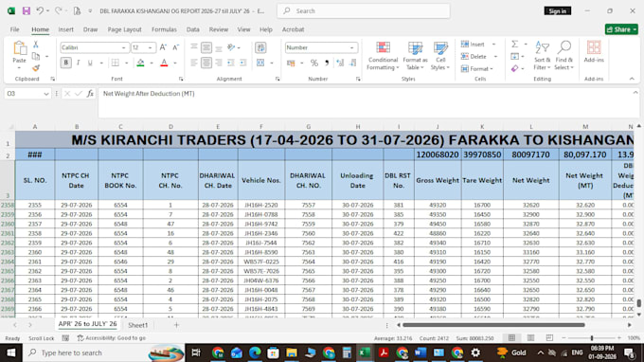Expand the Name Box dropdown arrow

click(46, 94)
